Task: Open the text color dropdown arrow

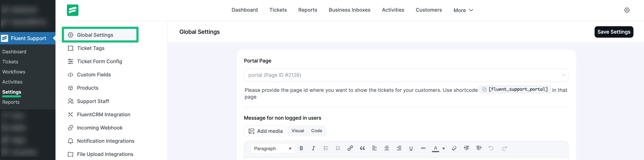Action: coord(443,149)
